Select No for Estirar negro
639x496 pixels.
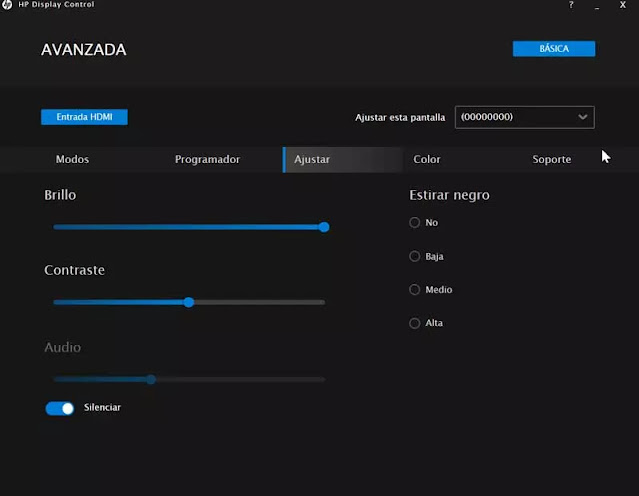click(x=414, y=223)
